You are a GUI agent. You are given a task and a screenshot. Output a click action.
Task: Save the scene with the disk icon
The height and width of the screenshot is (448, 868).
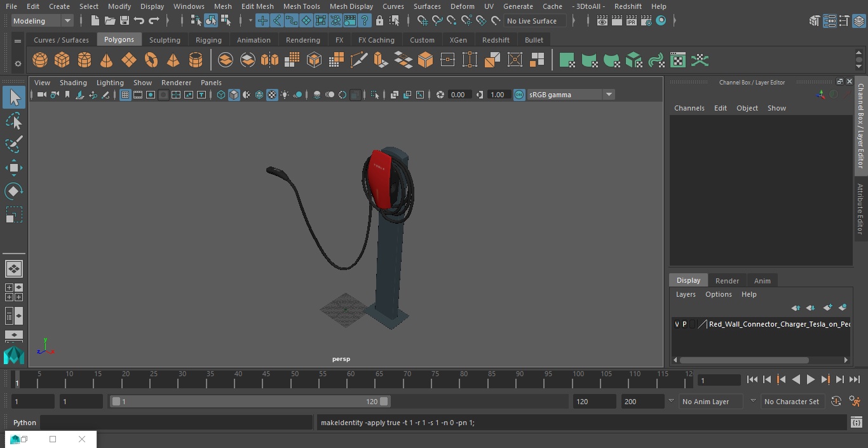tap(125, 21)
